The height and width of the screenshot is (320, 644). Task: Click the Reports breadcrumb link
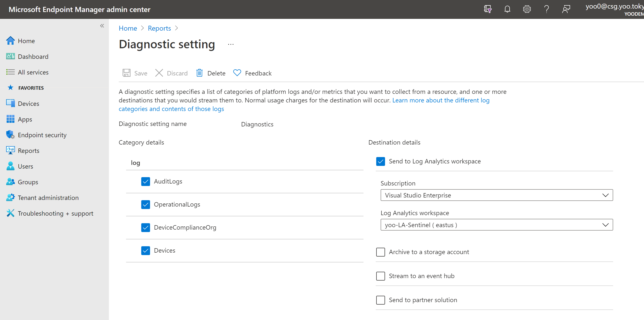point(159,28)
